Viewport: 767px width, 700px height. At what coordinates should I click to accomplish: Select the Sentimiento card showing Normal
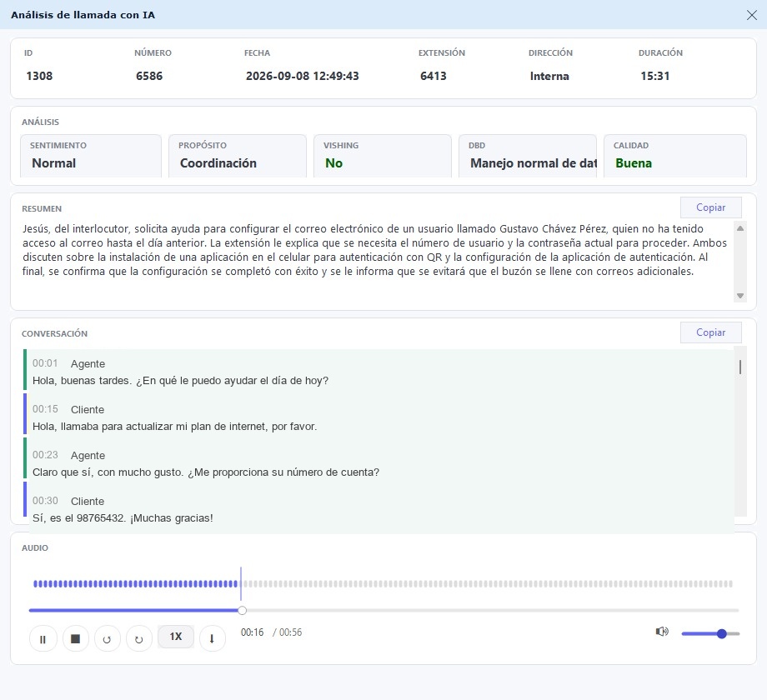point(91,156)
